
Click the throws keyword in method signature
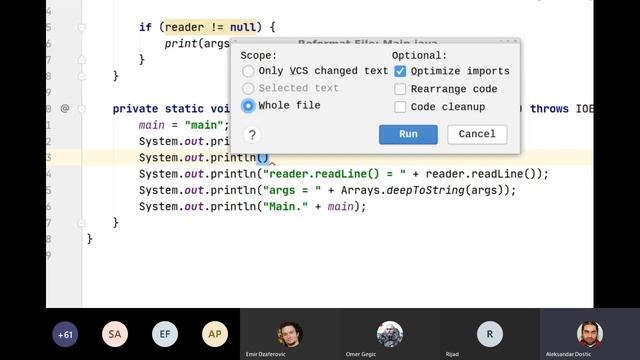549,109
